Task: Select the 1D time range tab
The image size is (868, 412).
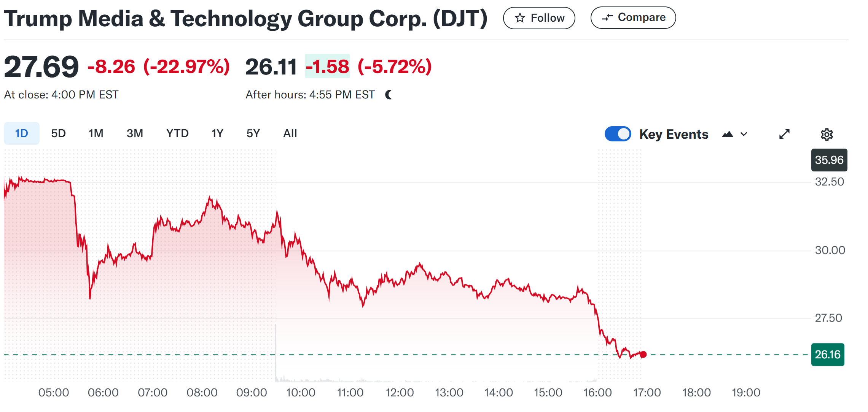Action: pos(22,133)
